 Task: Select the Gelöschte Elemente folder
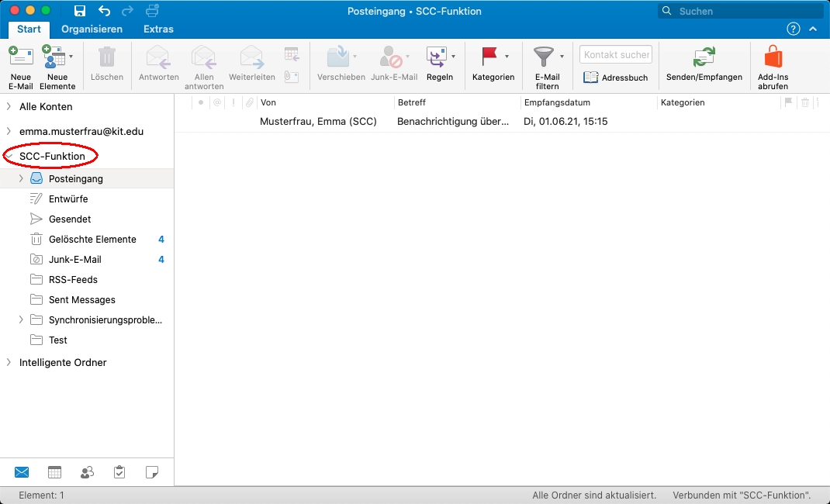[x=92, y=240]
